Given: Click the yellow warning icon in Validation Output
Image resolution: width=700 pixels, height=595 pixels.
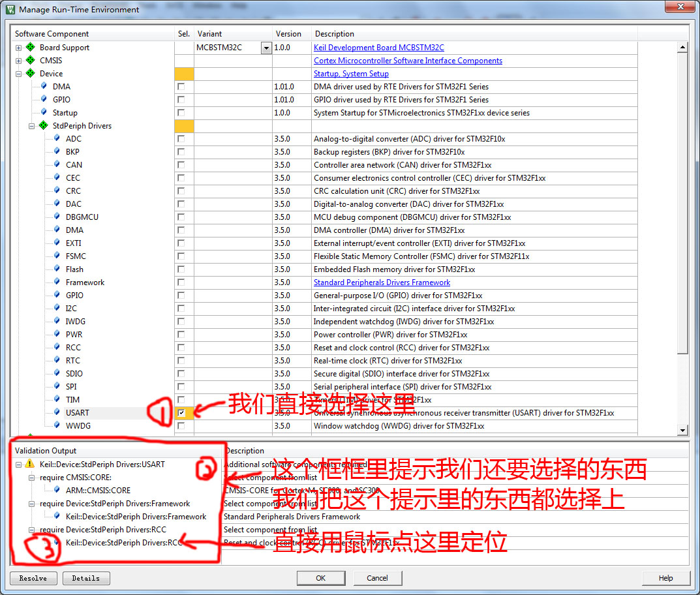Looking at the screenshot, I should (x=30, y=464).
